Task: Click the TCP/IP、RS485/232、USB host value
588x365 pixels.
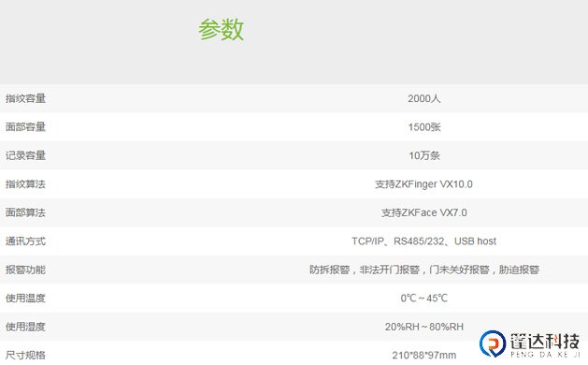Action: coord(423,241)
